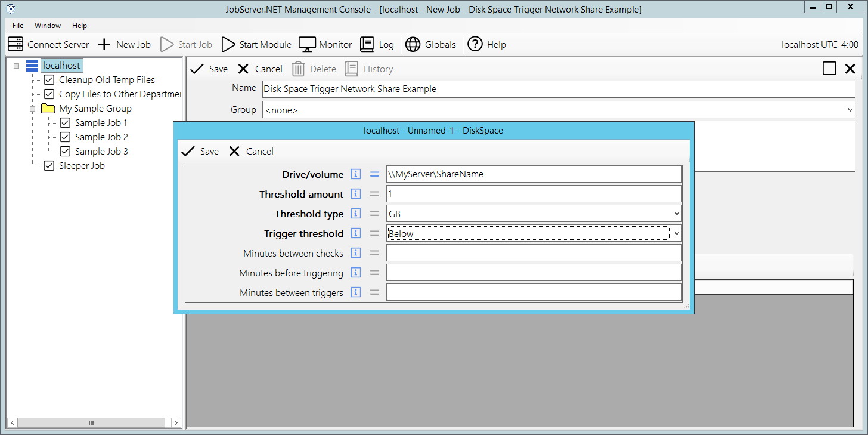The height and width of the screenshot is (435, 868).
Task: Open the Window menu
Action: (x=48, y=26)
